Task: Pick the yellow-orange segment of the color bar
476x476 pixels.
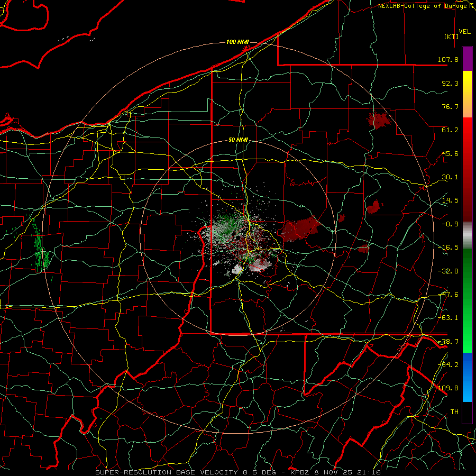Action: coord(467,94)
